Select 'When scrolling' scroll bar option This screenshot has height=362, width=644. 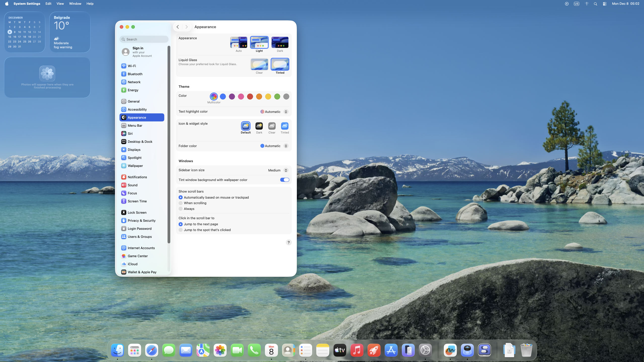(181, 203)
